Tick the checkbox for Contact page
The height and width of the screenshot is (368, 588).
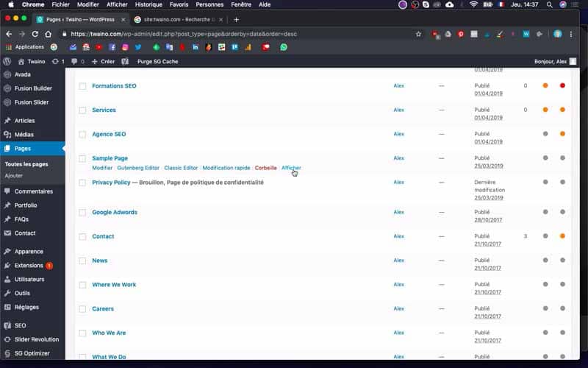tap(82, 236)
